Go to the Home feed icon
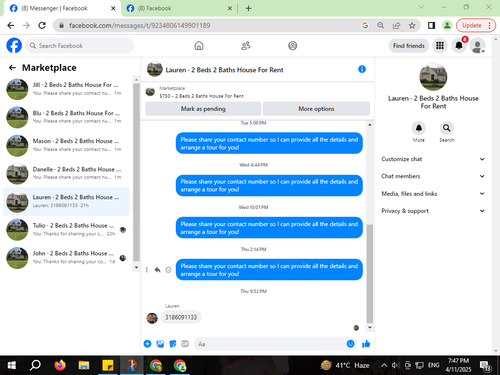The height and width of the screenshot is (375, 500). click(x=199, y=46)
